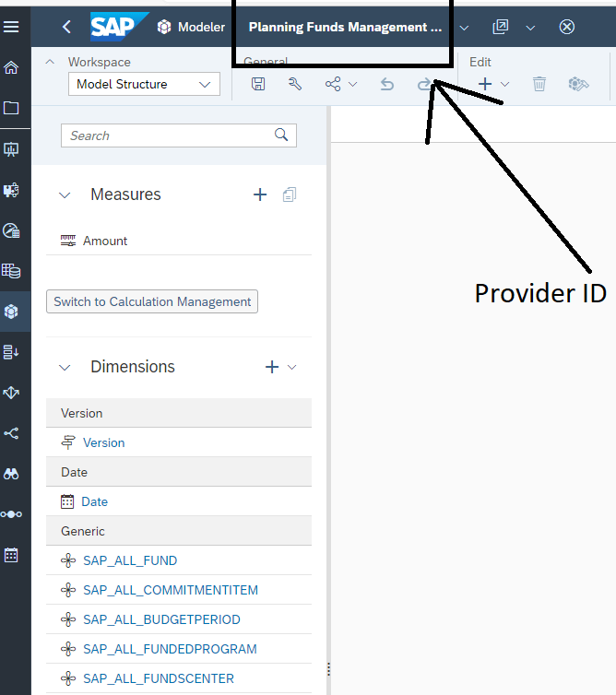Close the model with X circle icon
This screenshot has width=616, height=695.
tap(567, 27)
